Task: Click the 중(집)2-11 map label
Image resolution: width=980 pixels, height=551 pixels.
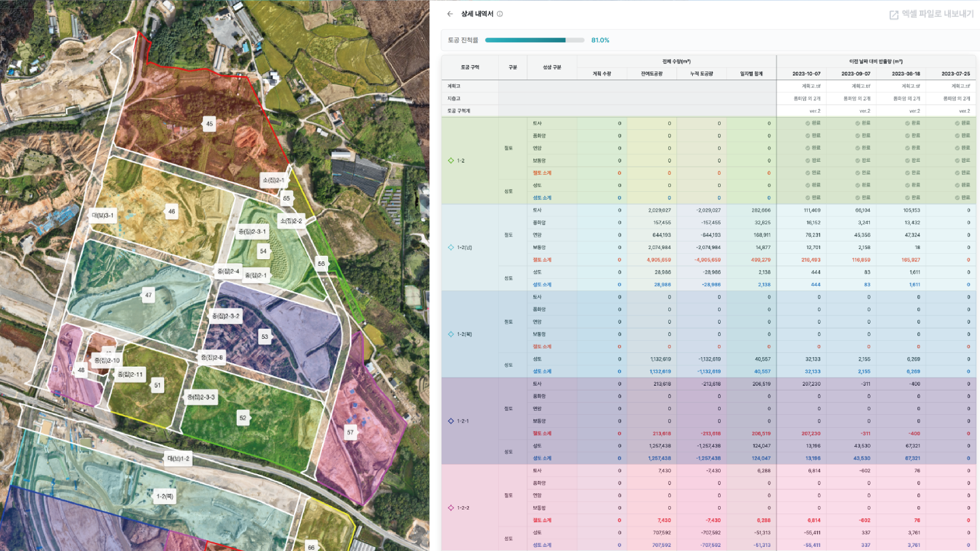Action: (x=130, y=374)
